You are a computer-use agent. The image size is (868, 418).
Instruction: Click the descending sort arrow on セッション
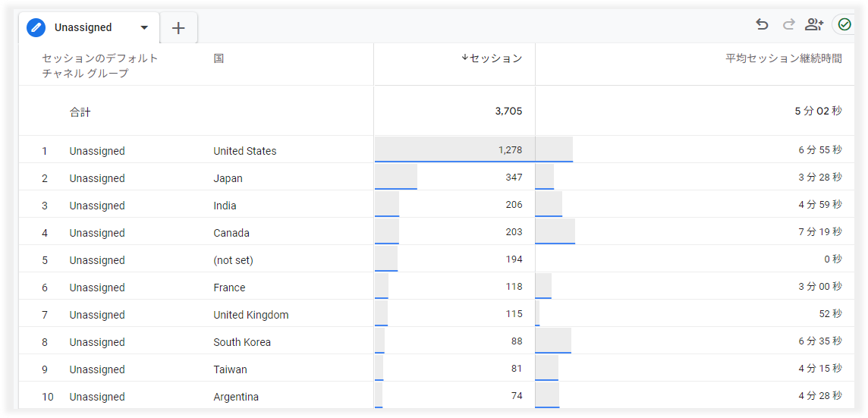point(464,58)
